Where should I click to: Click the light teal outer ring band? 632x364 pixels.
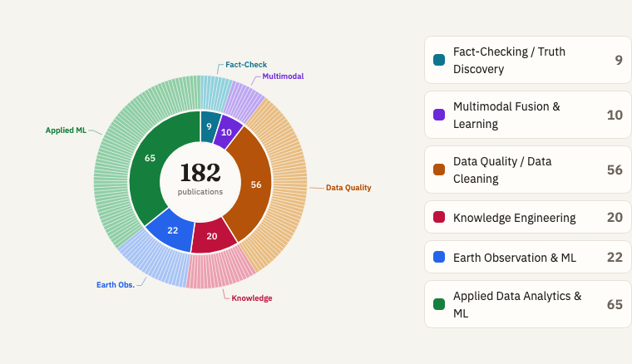tap(214, 92)
